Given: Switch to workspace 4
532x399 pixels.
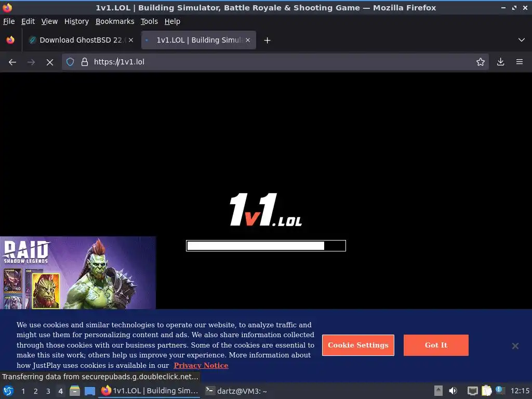Looking at the screenshot, I should pos(60,391).
